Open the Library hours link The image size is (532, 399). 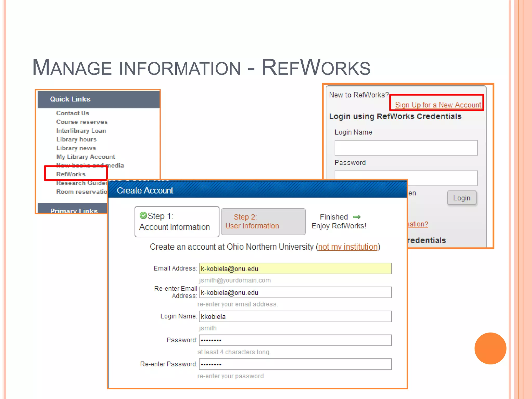point(76,139)
